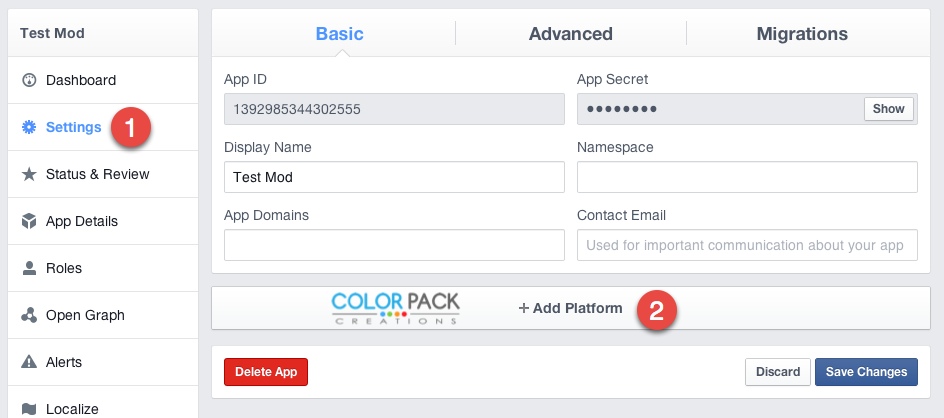Click the Status & Review star icon

coord(29,174)
